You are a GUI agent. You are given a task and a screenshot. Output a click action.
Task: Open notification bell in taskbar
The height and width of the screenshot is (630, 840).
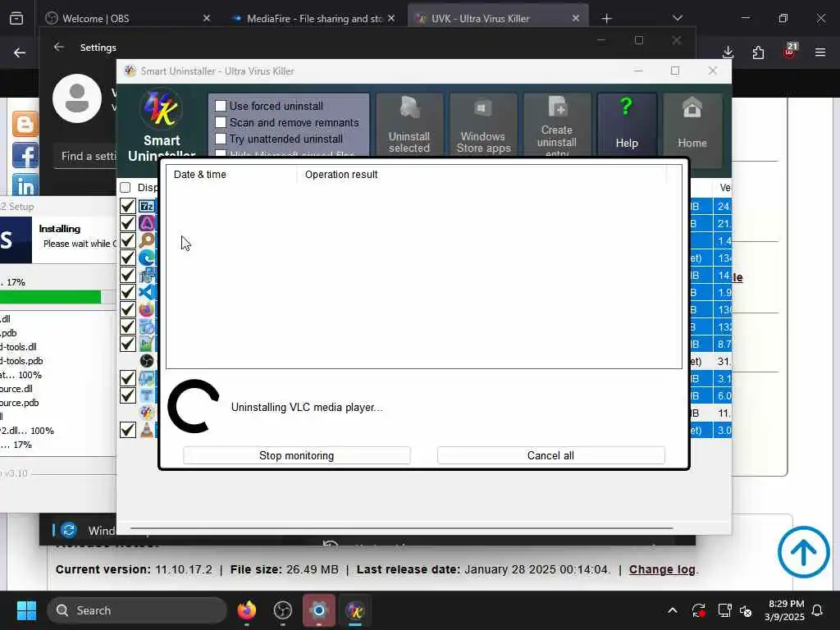pyautogui.click(x=818, y=610)
